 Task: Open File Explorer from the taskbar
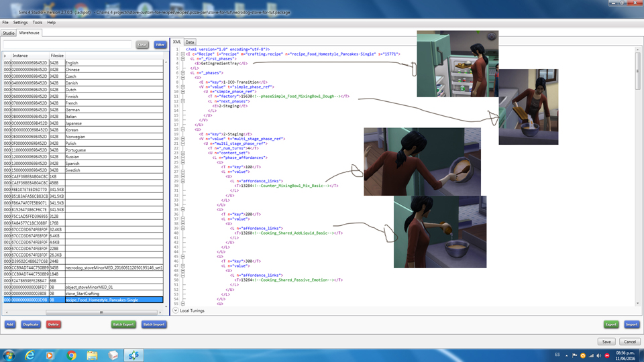pyautogui.click(x=92, y=355)
